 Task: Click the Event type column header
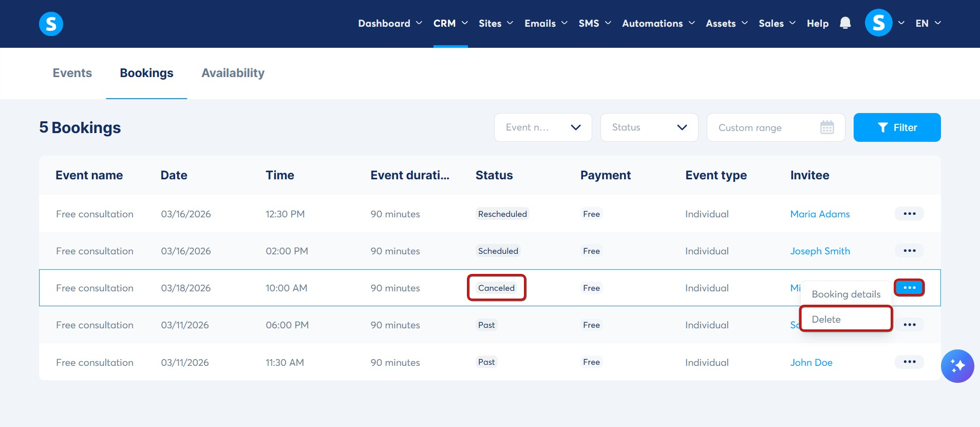pos(716,175)
